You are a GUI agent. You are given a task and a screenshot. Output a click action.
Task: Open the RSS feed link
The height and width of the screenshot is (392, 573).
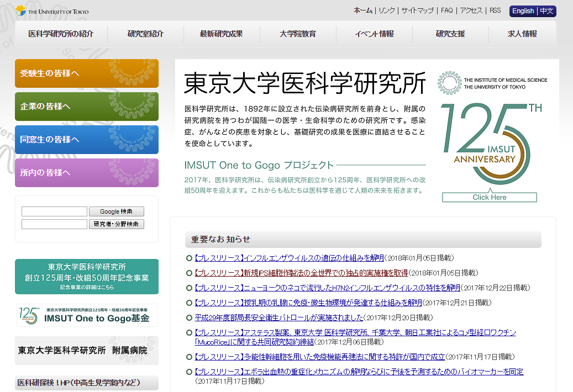[495, 10]
